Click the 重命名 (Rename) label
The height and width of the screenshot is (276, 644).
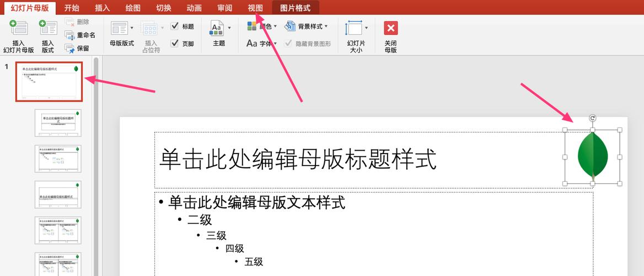pyautogui.click(x=86, y=35)
